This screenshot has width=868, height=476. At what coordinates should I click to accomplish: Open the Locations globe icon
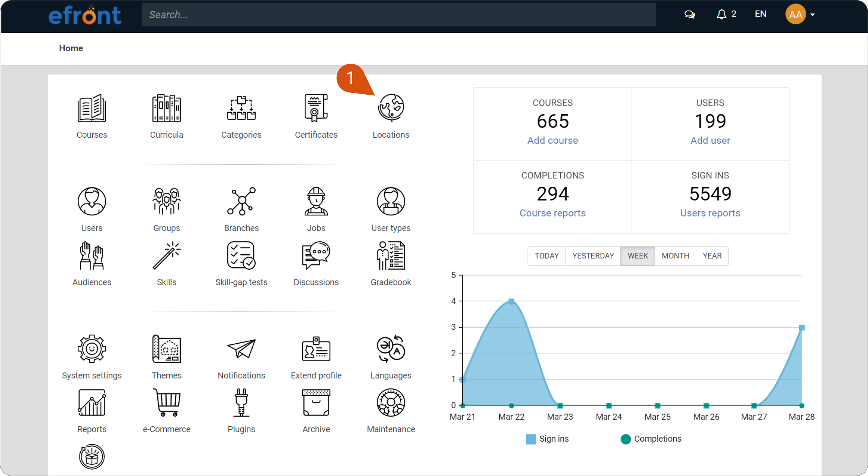[391, 108]
